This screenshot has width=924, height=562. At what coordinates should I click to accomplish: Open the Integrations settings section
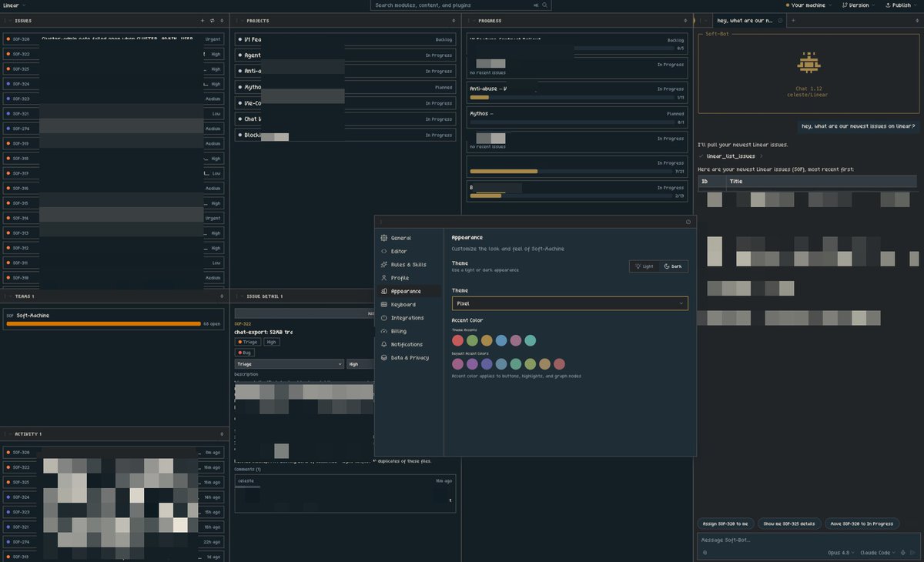(409, 318)
